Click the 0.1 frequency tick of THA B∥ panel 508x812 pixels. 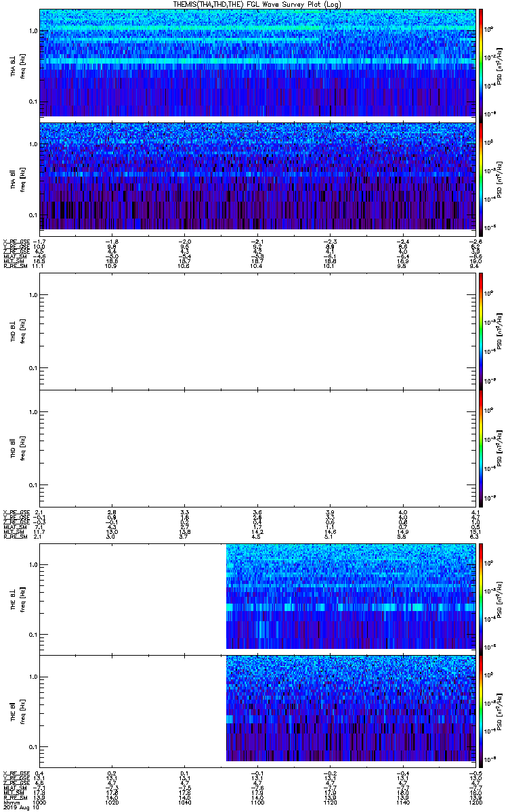click(x=33, y=215)
